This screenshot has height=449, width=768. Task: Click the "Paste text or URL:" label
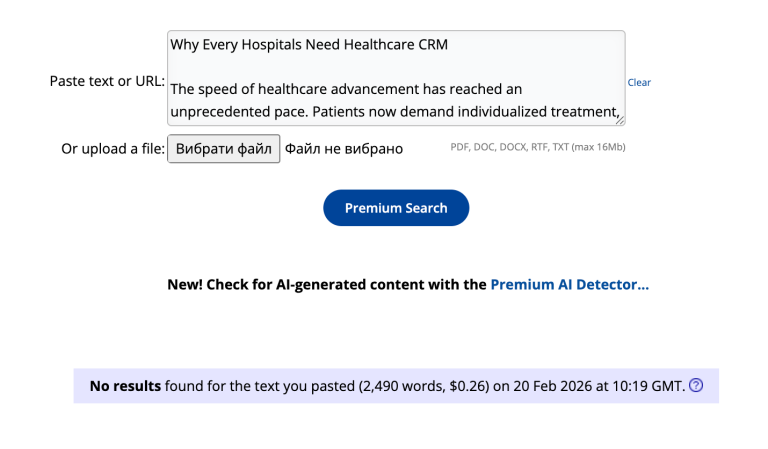pyautogui.click(x=107, y=81)
